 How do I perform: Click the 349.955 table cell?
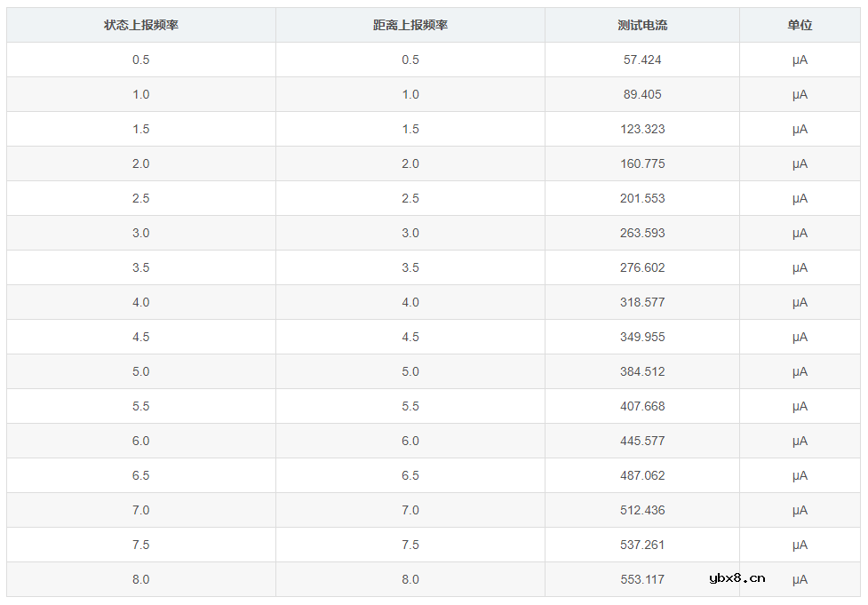(642, 337)
